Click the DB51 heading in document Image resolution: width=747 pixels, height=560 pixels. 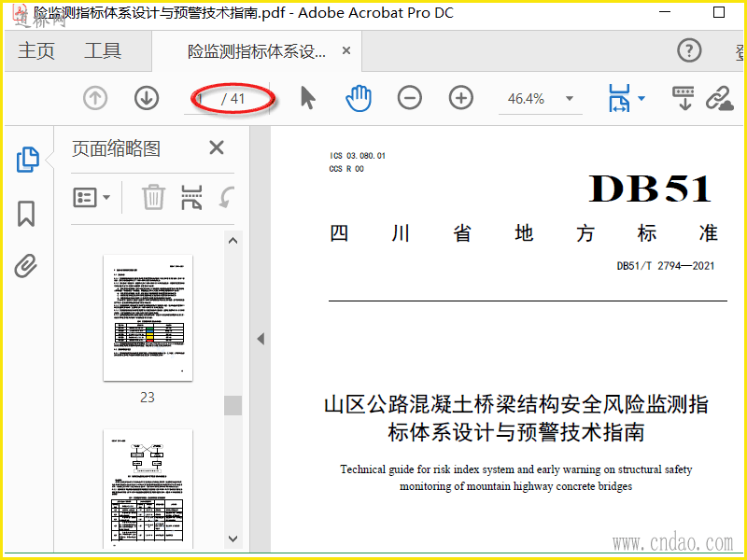(650, 189)
